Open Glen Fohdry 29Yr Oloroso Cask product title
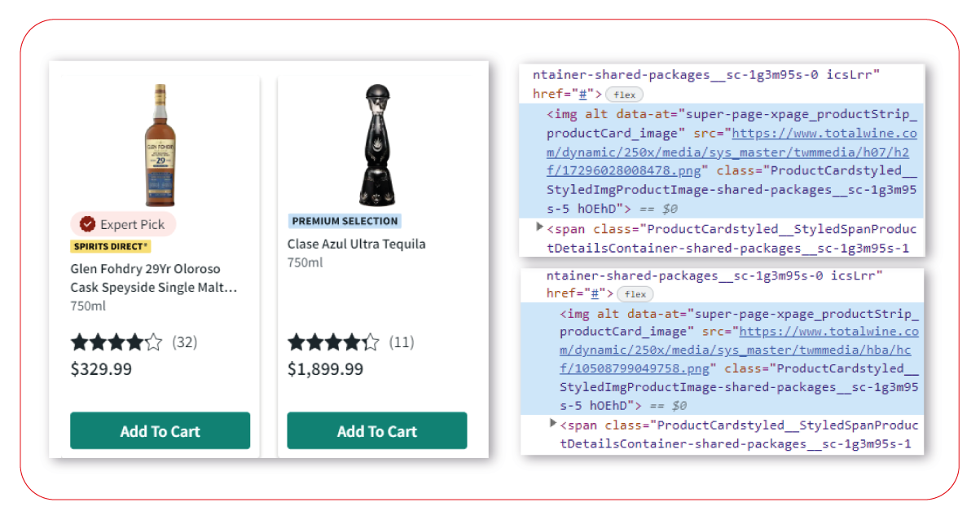The width and height of the screenshot is (980, 520). (153, 278)
